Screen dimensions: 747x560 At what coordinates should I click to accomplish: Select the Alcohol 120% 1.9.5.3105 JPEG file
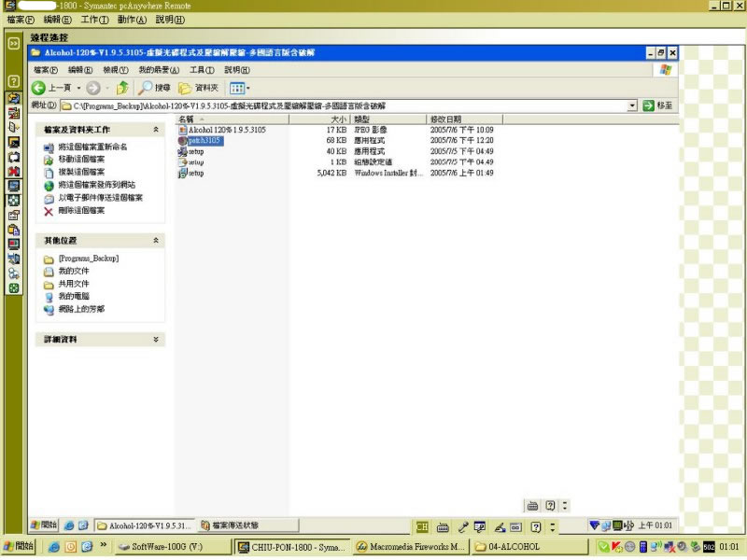click(x=226, y=130)
